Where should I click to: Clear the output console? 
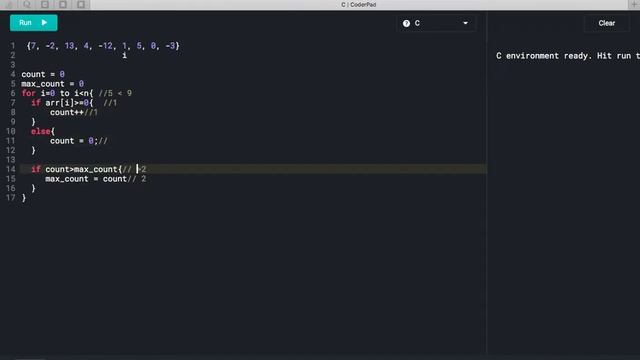[607, 23]
